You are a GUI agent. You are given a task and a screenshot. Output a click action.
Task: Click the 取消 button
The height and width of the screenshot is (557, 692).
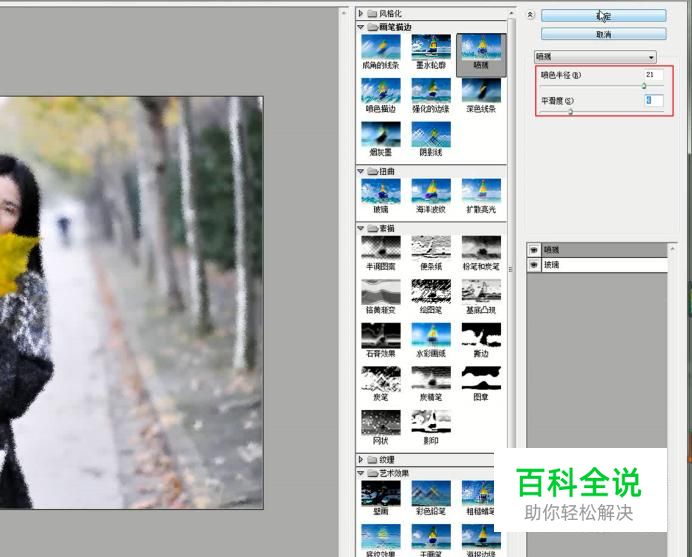[x=603, y=34]
